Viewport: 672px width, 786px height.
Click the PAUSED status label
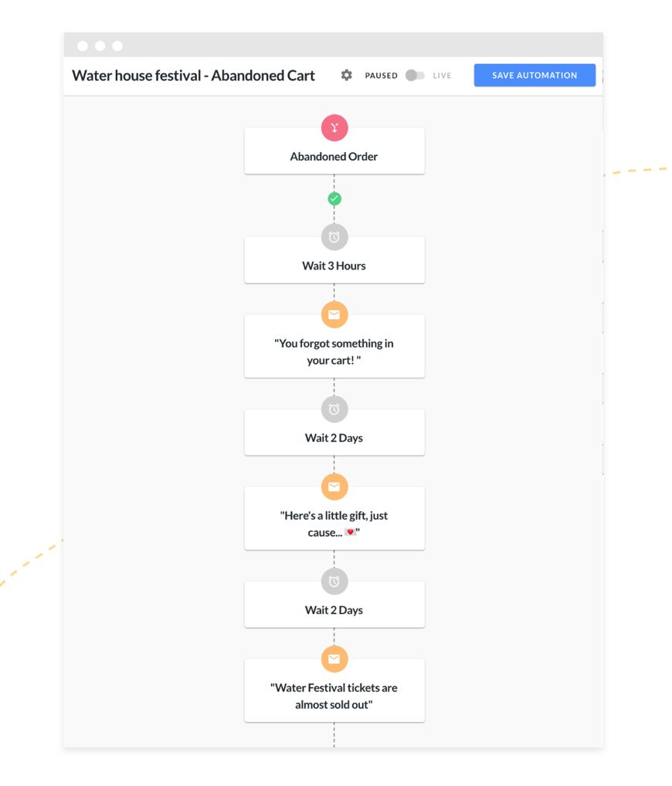(381, 76)
